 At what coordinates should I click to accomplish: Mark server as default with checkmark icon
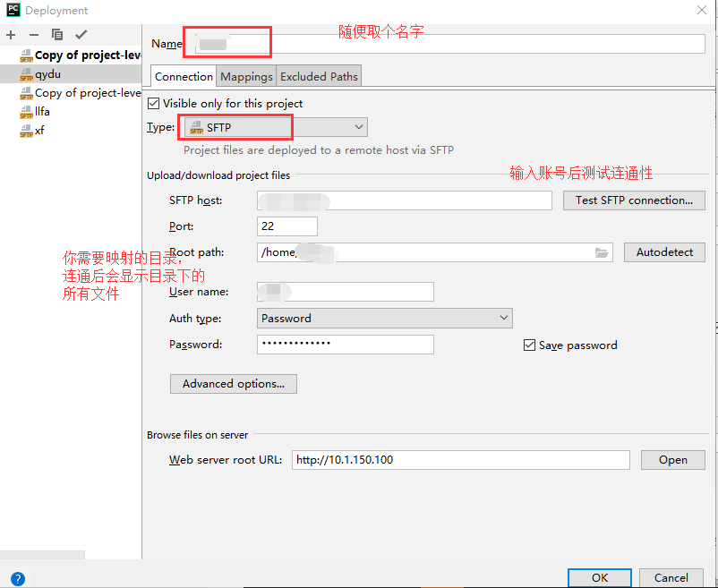click(x=81, y=35)
